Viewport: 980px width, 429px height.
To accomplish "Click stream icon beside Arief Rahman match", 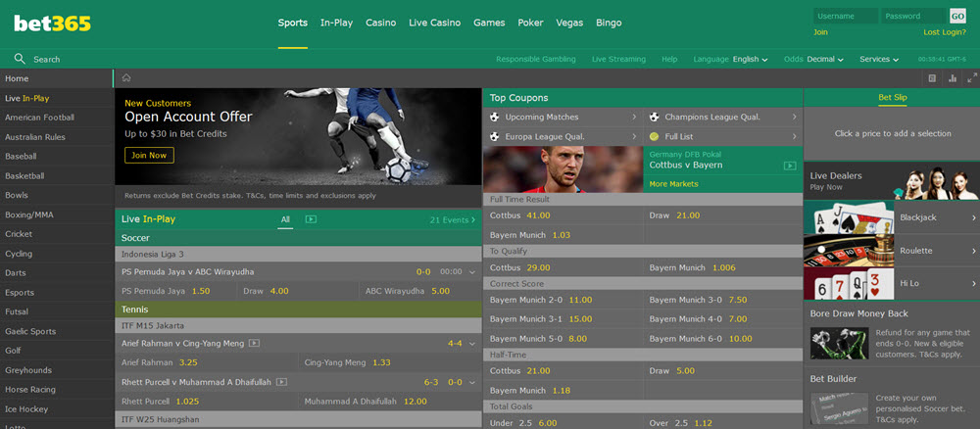I will pyautogui.click(x=255, y=343).
